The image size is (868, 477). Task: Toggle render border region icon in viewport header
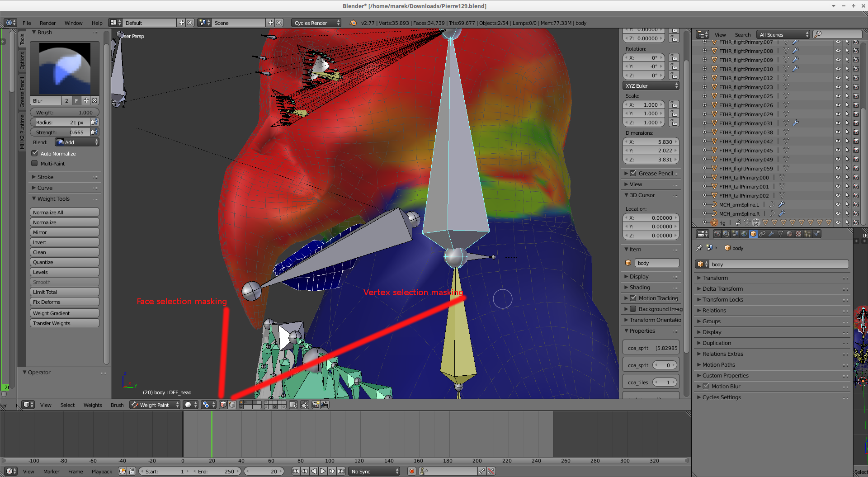point(305,405)
